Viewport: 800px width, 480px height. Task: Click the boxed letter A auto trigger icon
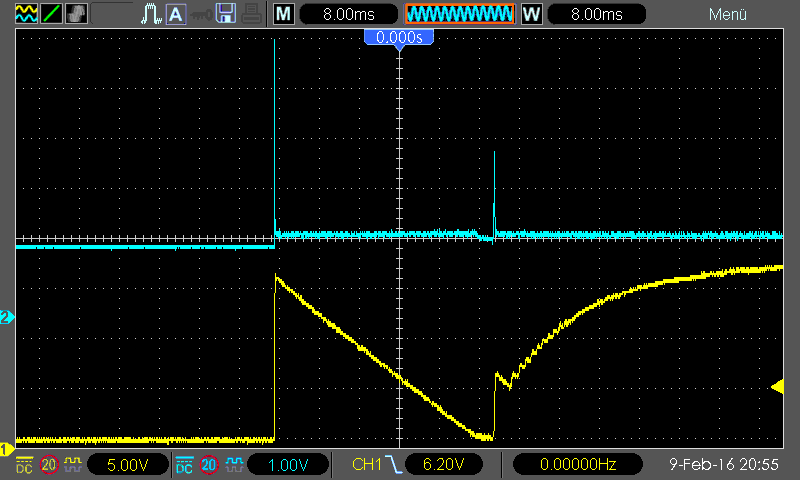click(x=176, y=14)
